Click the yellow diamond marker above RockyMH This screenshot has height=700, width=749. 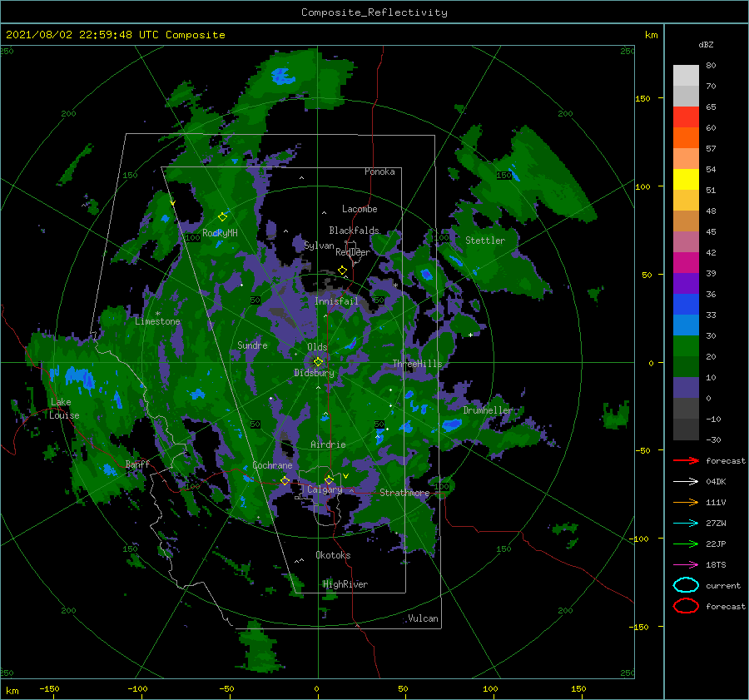tap(222, 217)
